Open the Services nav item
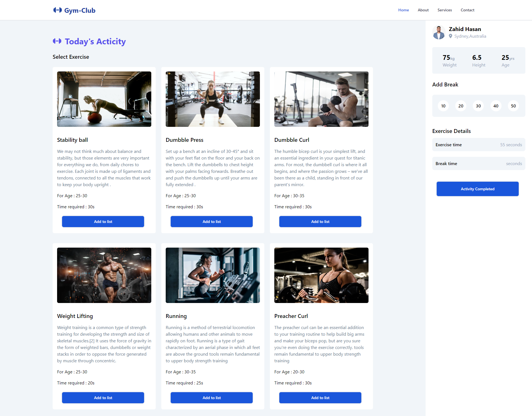The image size is (532, 416). click(x=444, y=10)
